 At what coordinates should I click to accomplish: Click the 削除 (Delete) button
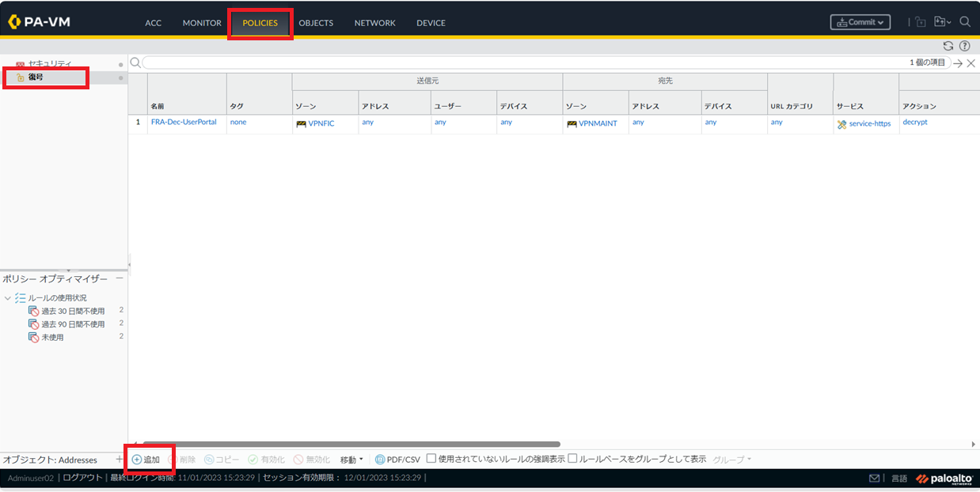[x=181, y=460]
